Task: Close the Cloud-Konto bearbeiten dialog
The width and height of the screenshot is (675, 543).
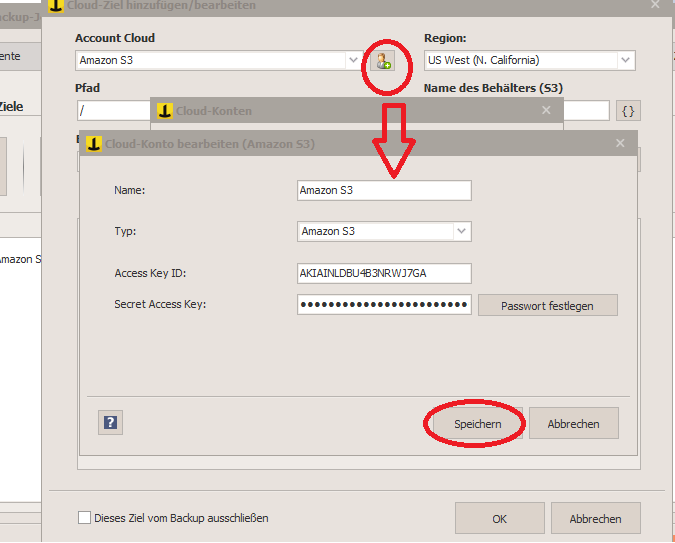Action: coord(620,143)
